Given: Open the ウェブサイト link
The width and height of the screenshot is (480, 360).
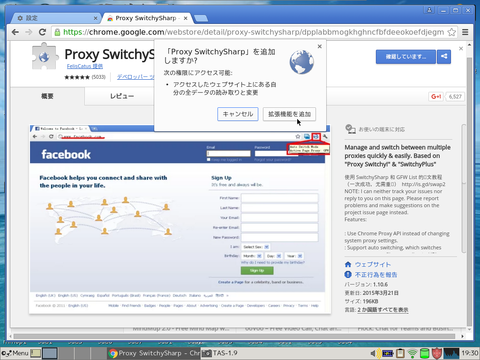Looking at the screenshot, I should pyautogui.click(x=373, y=264).
